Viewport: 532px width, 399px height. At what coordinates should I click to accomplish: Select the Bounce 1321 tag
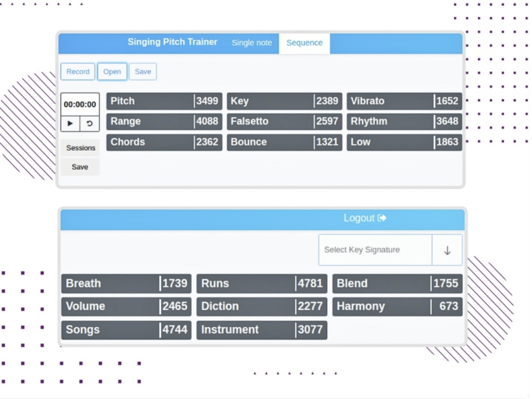pos(285,142)
